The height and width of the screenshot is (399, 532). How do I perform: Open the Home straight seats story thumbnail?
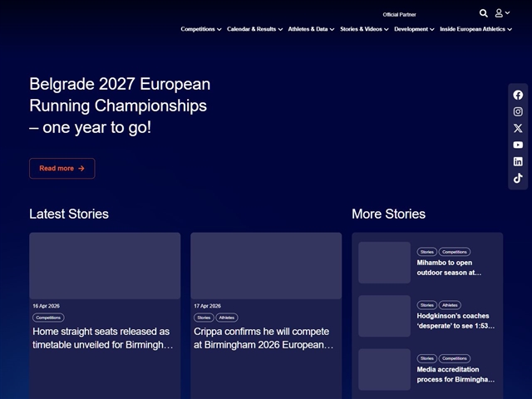click(x=105, y=266)
